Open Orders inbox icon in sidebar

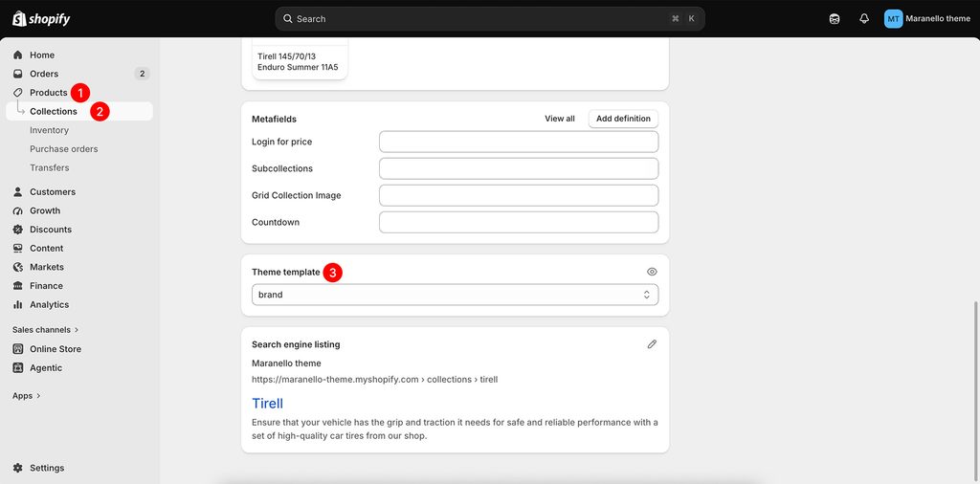[x=17, y=74]
